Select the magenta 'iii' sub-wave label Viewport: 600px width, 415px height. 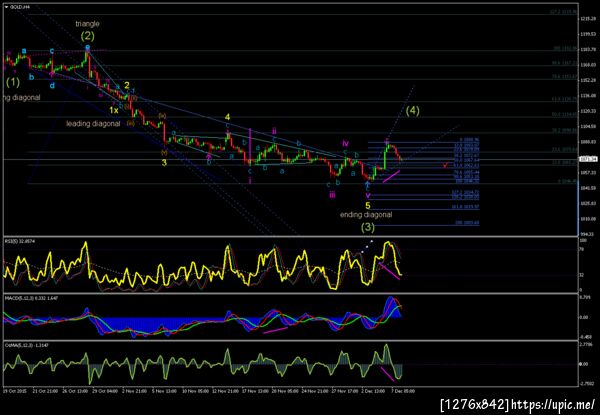point(332,195)
